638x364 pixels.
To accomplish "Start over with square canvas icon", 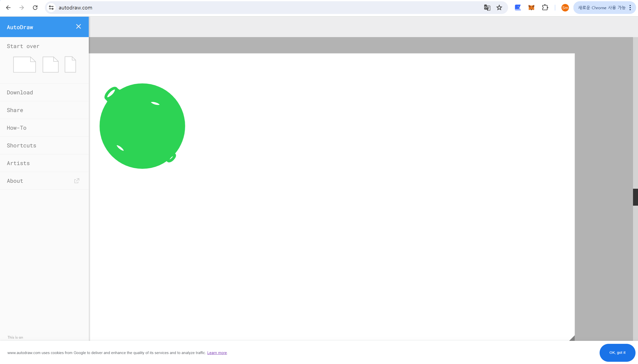I will pyautogui.click(x=51, y=64).
